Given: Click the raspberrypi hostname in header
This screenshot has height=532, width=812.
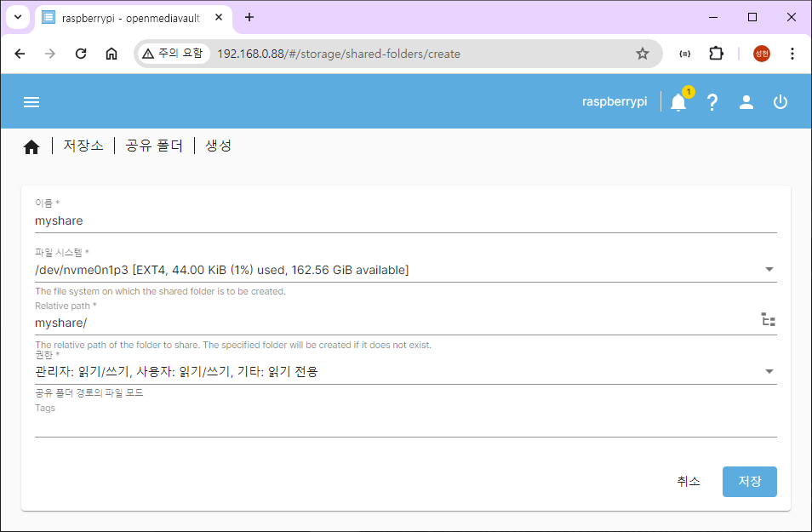Looking at the screenshot, I should coord(615,101).
